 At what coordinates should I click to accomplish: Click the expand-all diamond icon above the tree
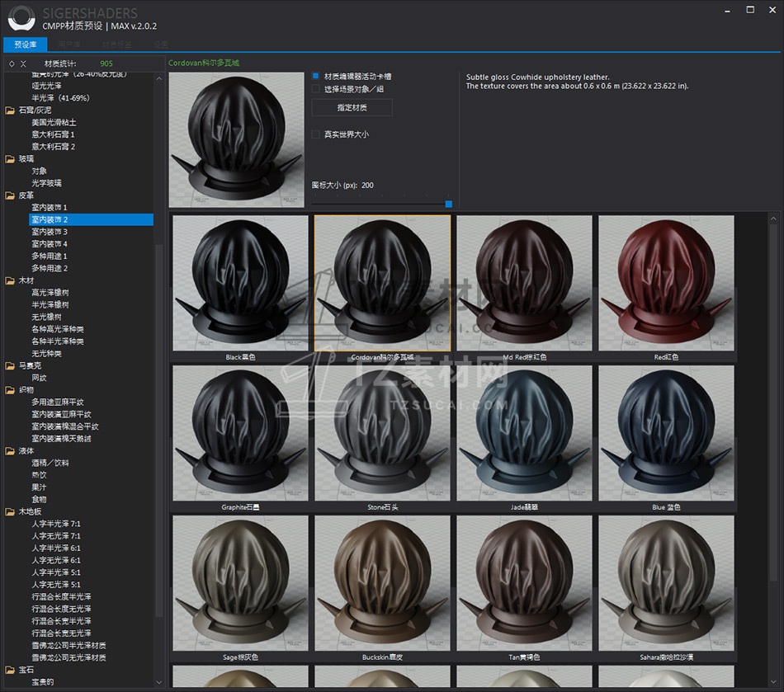(x=12, y=64)
